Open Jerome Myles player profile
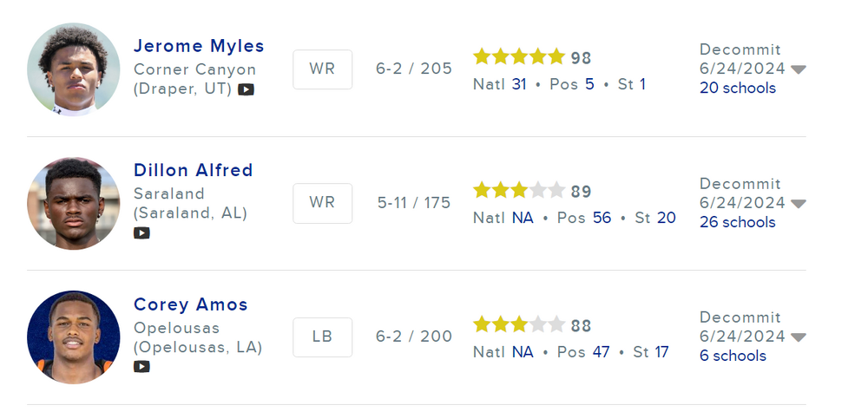 [x=199, y=46]
